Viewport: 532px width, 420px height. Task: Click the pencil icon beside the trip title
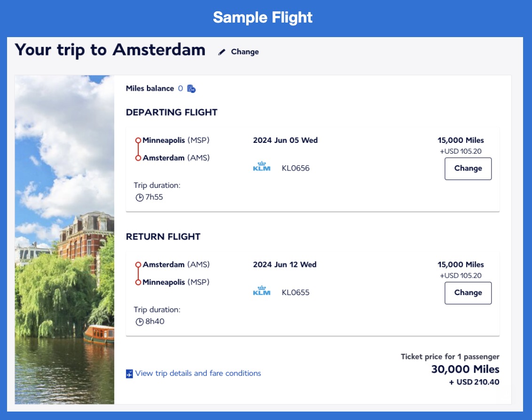[222, 52]
